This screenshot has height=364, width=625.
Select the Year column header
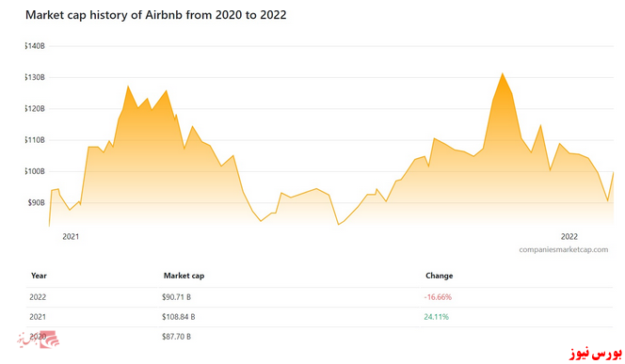(39, 276)
